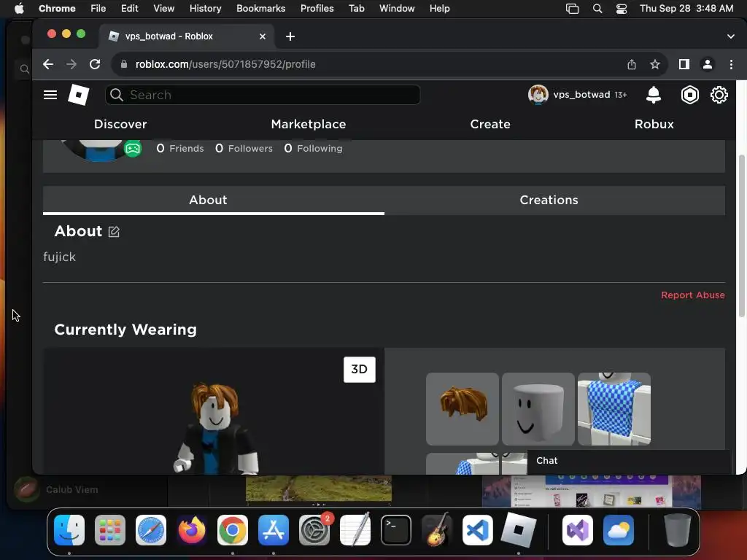Open a new Chrome tab
The height and width of the screenshot is (560, 747).
click(290, 36)
